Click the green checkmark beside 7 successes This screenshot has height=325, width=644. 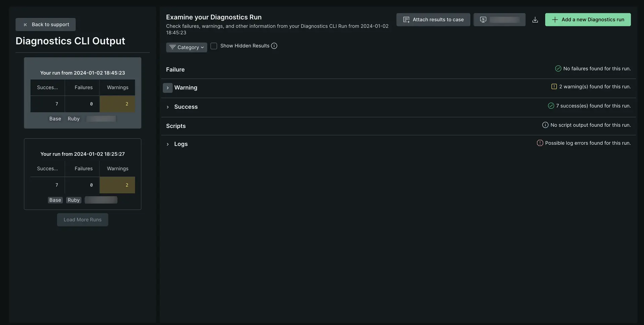pyautogui.click(x=551, y=106)
